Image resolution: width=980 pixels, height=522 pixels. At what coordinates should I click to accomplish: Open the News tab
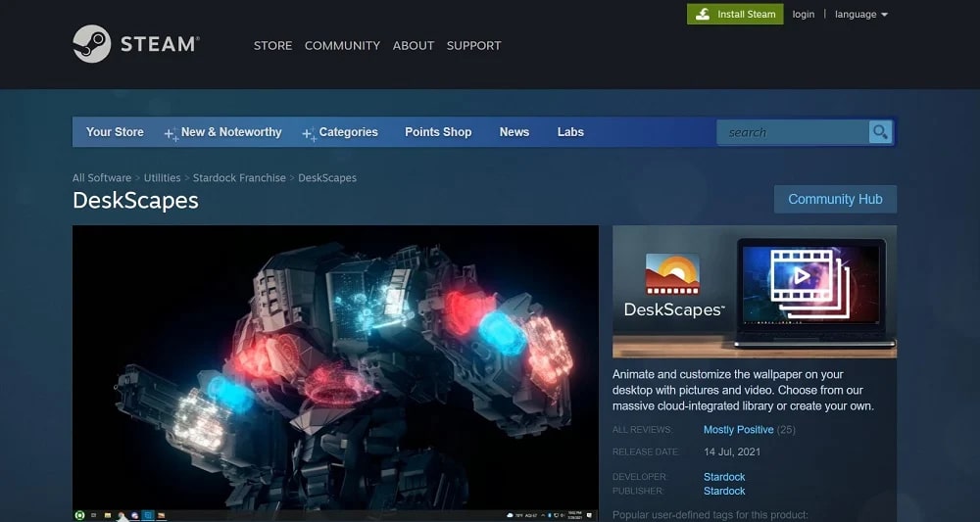point(514,132)
